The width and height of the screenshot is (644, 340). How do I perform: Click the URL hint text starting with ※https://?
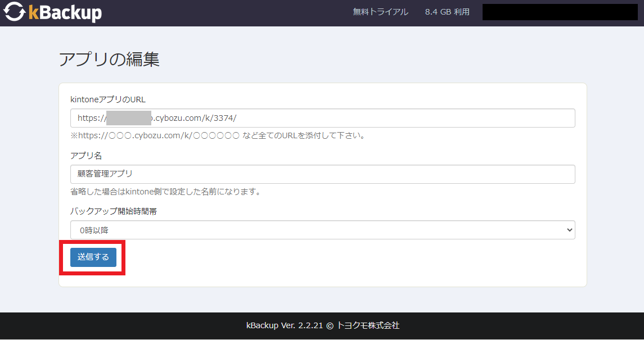coord(218,136)
